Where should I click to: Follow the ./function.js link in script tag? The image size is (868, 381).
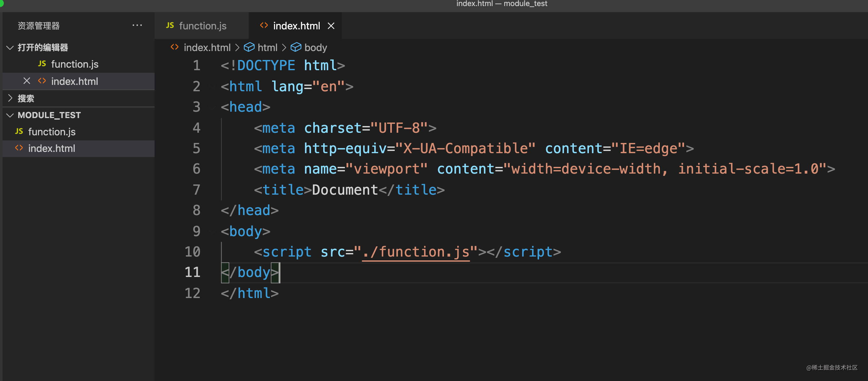tap(415, 252)
